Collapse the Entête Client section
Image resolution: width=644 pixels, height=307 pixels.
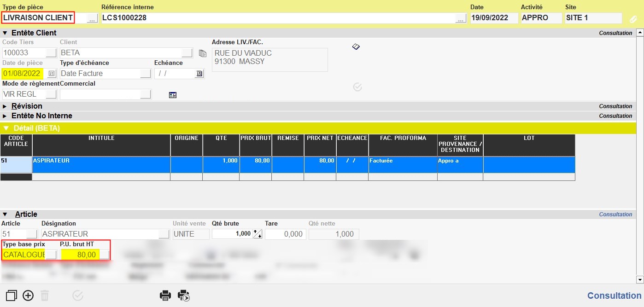pyautogui.click(x=5, y=33)
